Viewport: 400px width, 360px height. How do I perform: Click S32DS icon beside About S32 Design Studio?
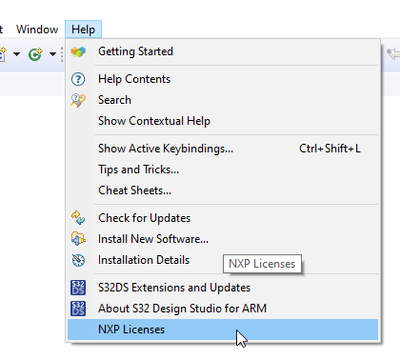point(78,309)
